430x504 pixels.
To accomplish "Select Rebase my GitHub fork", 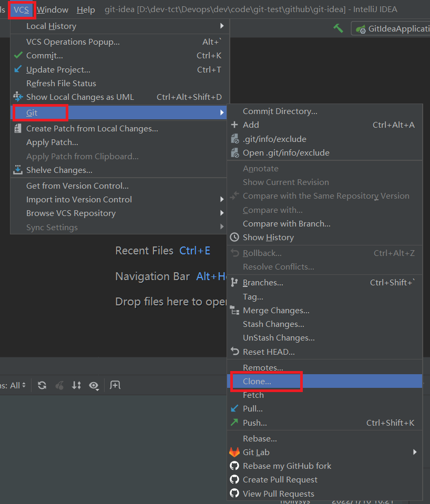I will tap(325, 466).
